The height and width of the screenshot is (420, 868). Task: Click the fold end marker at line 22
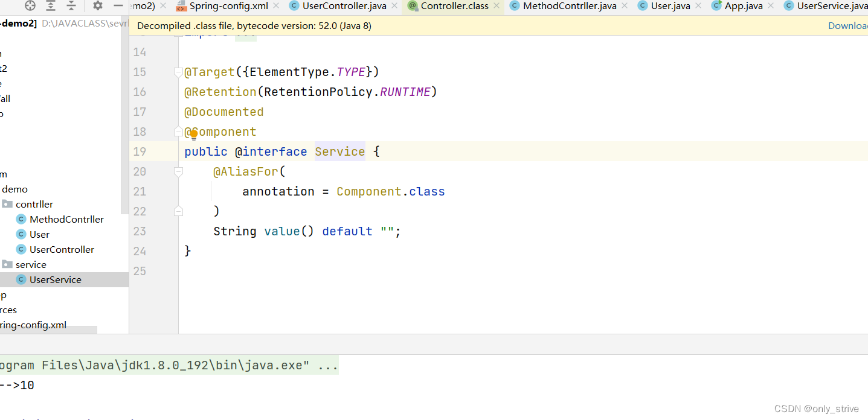[x=178, y=211]
